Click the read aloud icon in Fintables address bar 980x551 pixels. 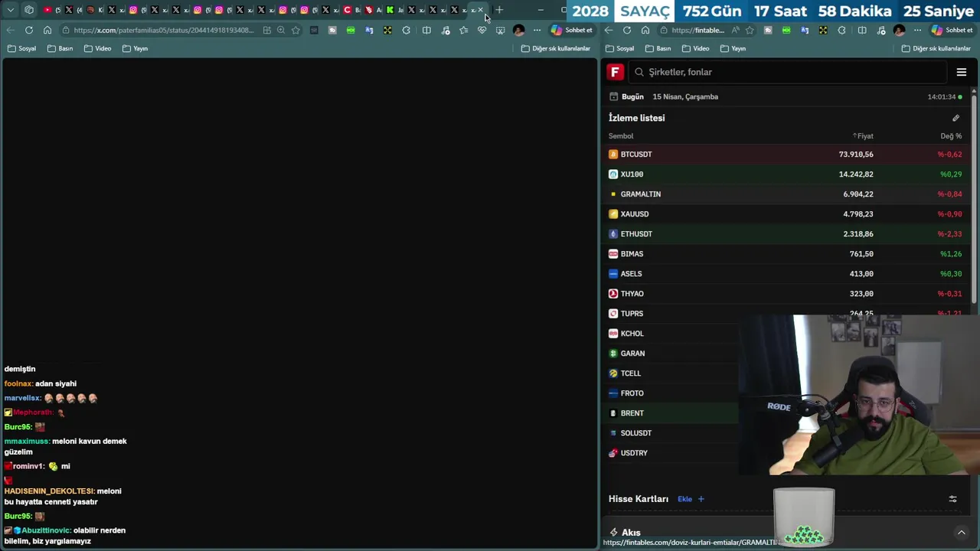(x=735, y=30)
